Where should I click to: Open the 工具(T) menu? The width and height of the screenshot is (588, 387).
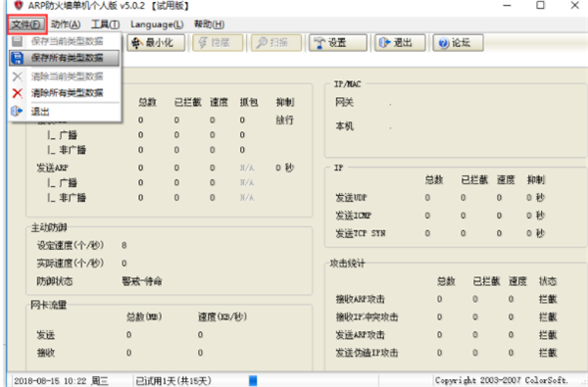point(106,24)
